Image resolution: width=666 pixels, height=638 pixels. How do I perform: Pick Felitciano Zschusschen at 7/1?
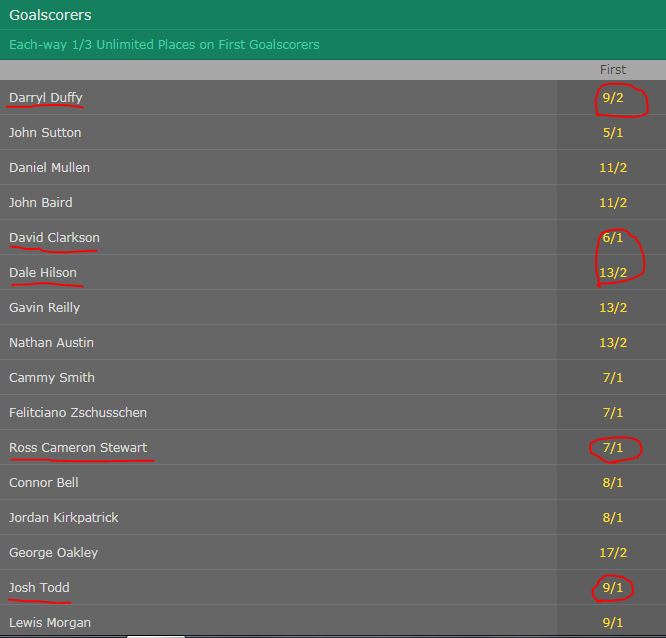pyautogui.click(x=612, y=412)
